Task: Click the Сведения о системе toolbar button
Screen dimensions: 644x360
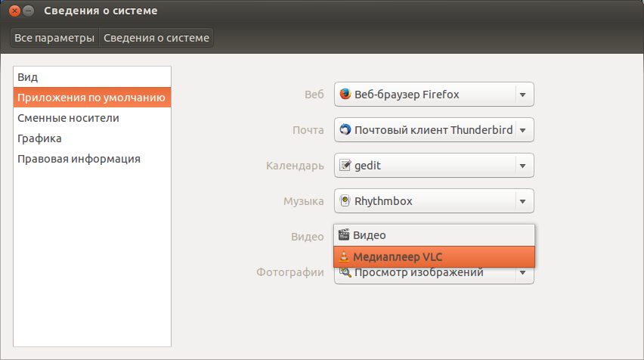Action: point(156,38)
